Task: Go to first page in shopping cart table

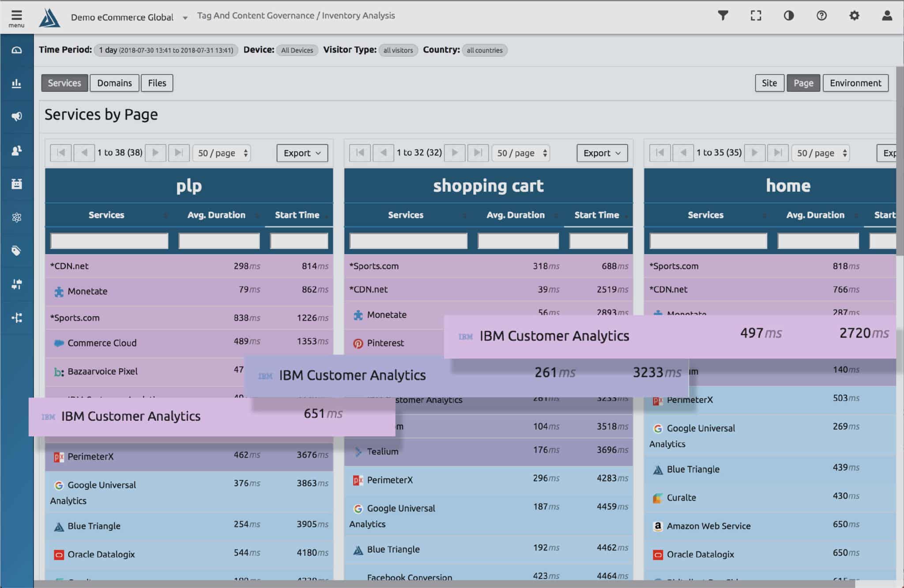Action: (360, 153)
